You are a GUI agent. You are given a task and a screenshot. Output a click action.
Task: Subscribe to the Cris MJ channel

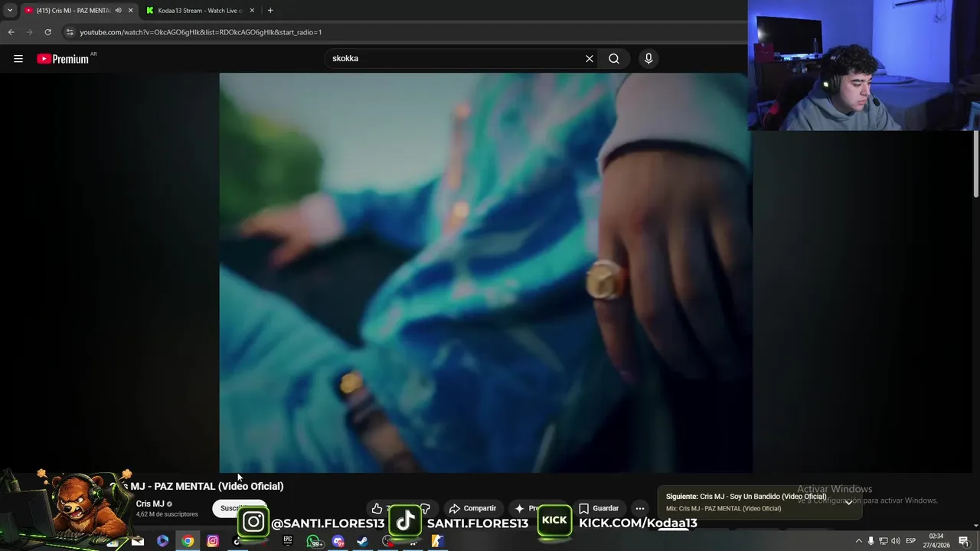click(239, 508)
